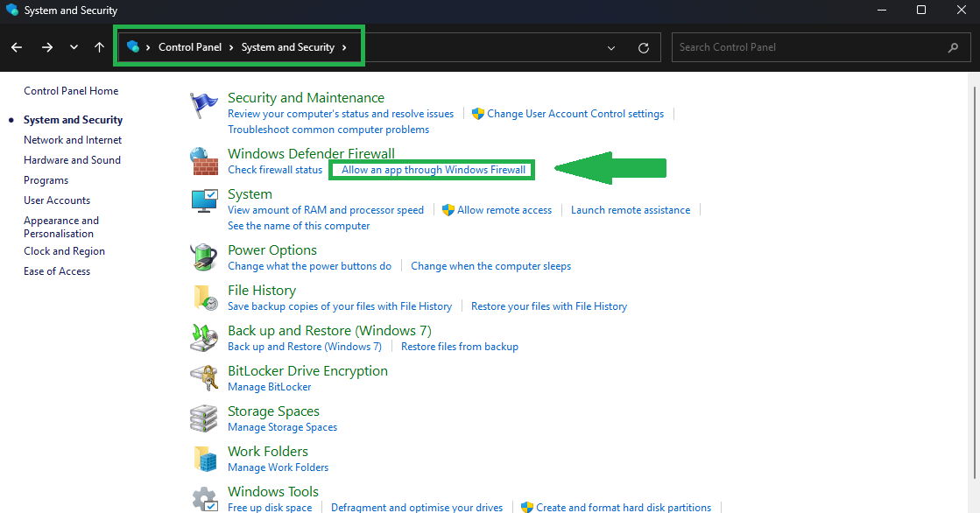Viewport: 980px width, 513px height.
Task: Click in the Search Control Panel field
Action: (x=810, y=47)
